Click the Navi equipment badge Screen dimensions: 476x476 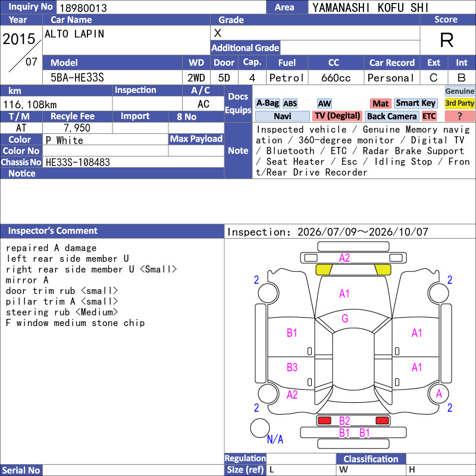(282, 116)
